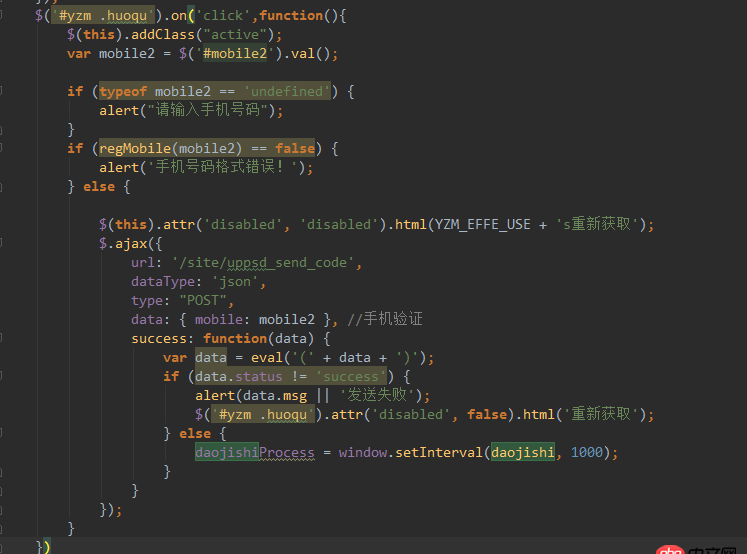747x554 pixels.
Task: Click the '#mobile2' selector string
Action: point(235,54)
